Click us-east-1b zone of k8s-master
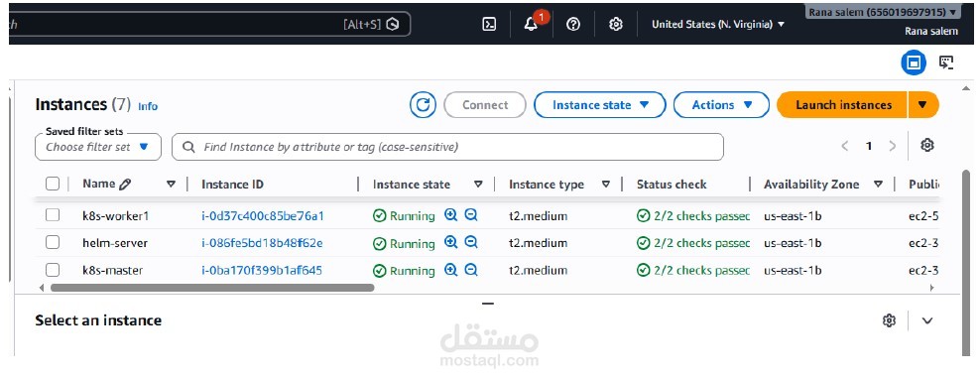Viewport: 980px width, 377px height. click(x=793, y=271)
